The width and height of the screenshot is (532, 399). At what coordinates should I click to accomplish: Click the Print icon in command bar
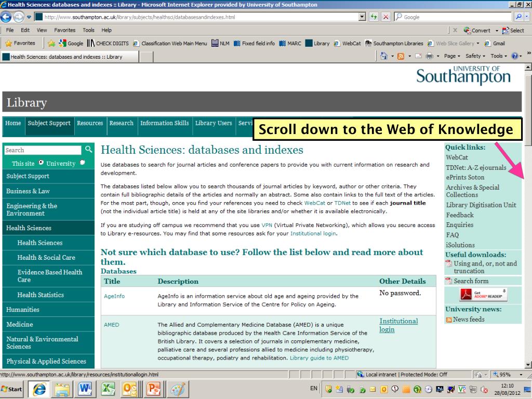430,56
